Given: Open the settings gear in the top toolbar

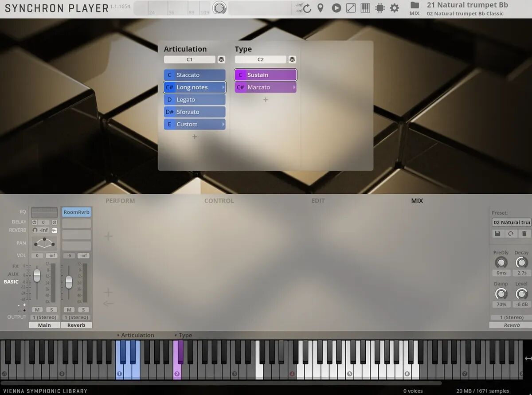Looking at the screenshot, I should (x=394, y=8).
